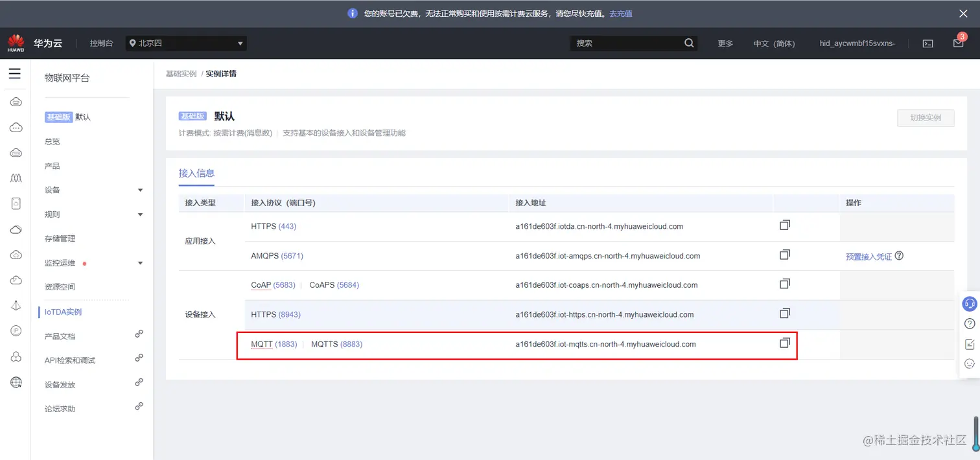Click the 去充值 recharge link
This screenshot has height=460, width=980.
tap(621, 14)
